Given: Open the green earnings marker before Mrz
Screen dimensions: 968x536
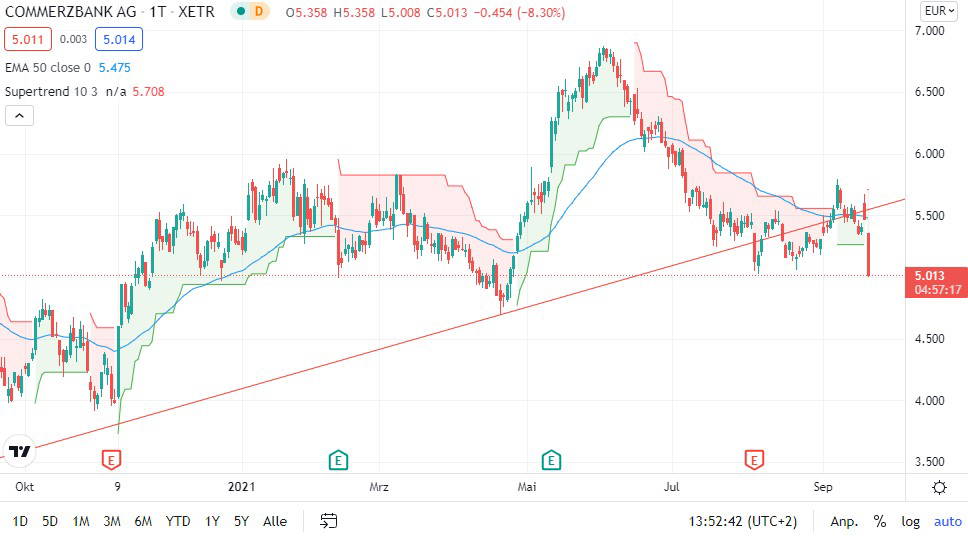Looking at the screenshot, I should tap(338, 459).
